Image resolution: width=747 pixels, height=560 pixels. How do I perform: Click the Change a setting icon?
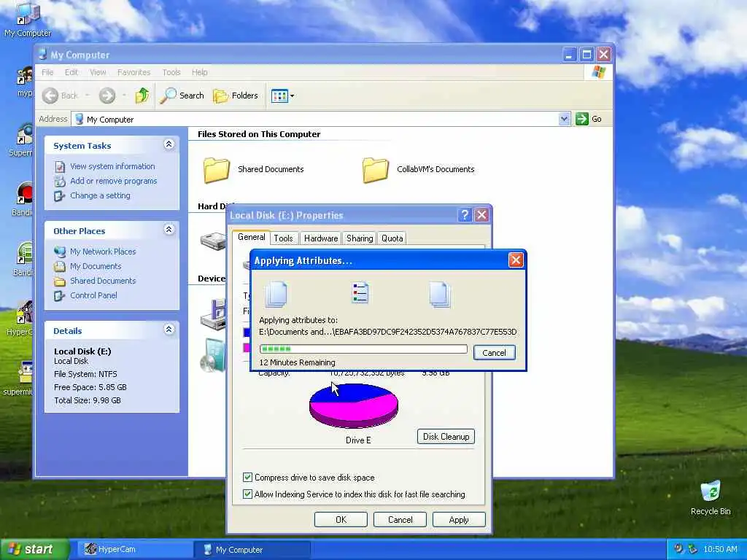click(x=60, y=195)
